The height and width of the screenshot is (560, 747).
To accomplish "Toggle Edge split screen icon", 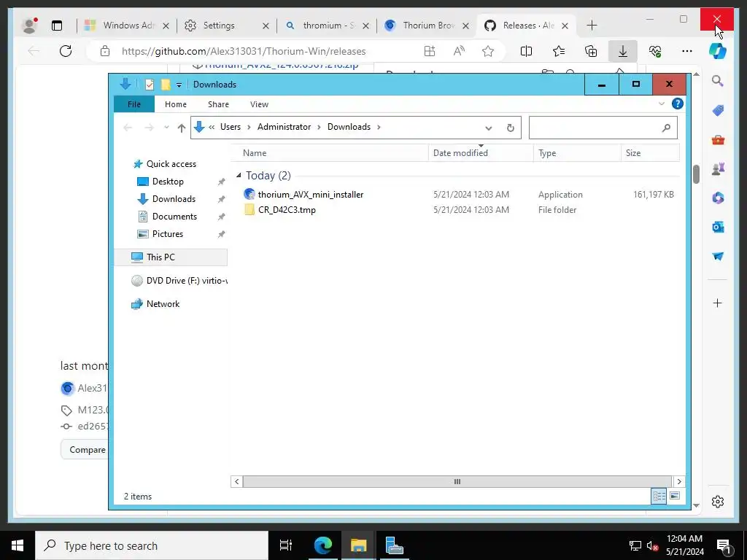I will coord(526,51).
